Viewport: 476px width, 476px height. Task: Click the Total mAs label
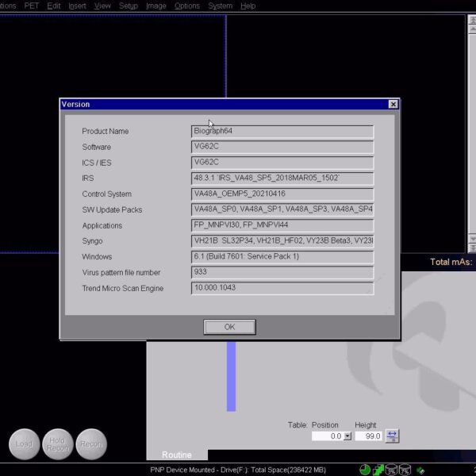click(x=451, y=262)
